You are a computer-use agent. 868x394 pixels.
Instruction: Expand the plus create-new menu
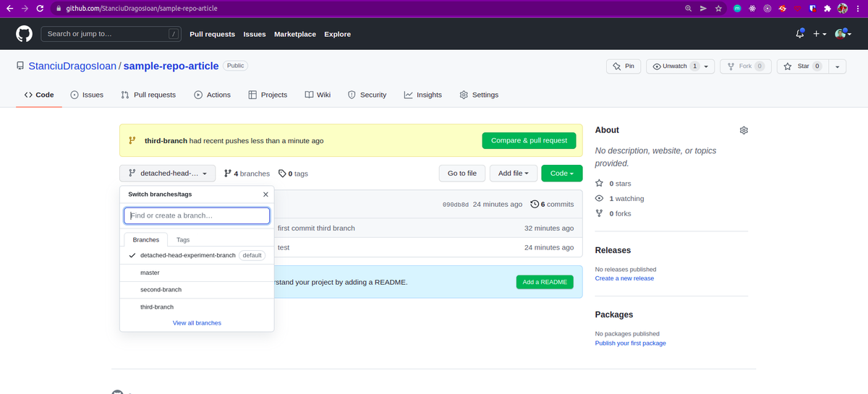coord(819,34)
